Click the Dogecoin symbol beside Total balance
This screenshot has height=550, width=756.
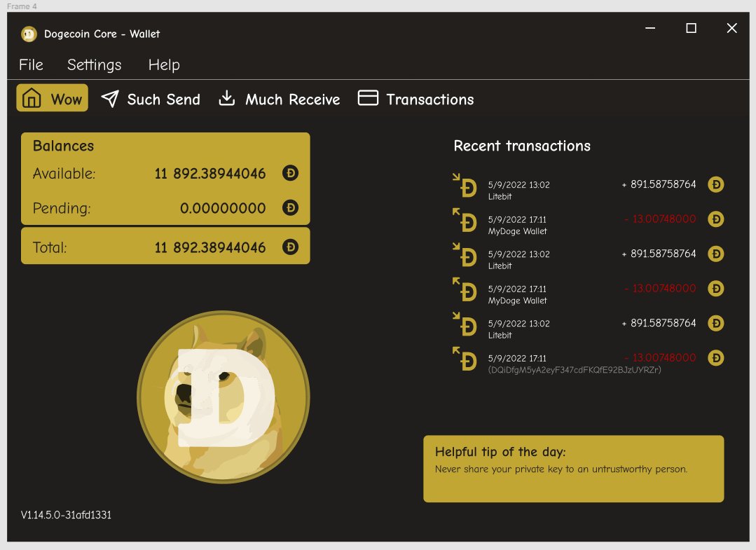(290, 247)
